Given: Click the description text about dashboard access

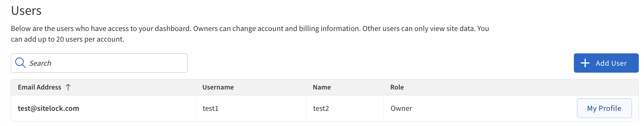Looking at the screenshot, I should pos(250,34).
